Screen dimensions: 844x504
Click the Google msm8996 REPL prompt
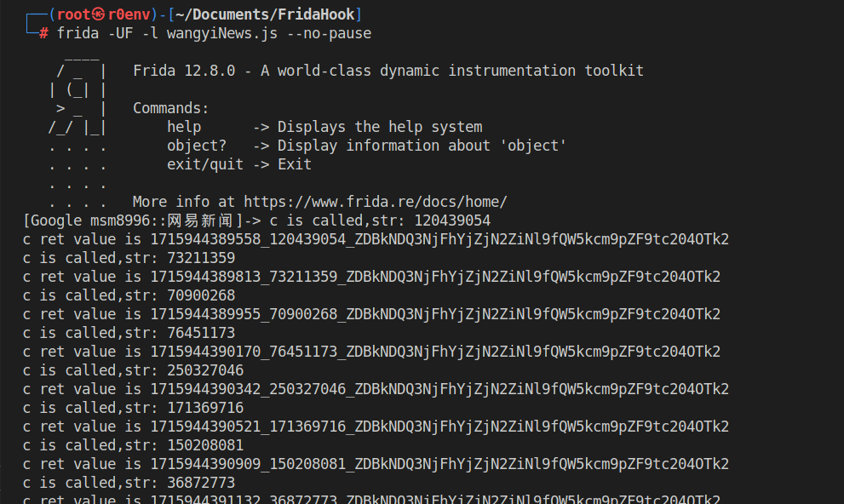[x=142, y=220]
